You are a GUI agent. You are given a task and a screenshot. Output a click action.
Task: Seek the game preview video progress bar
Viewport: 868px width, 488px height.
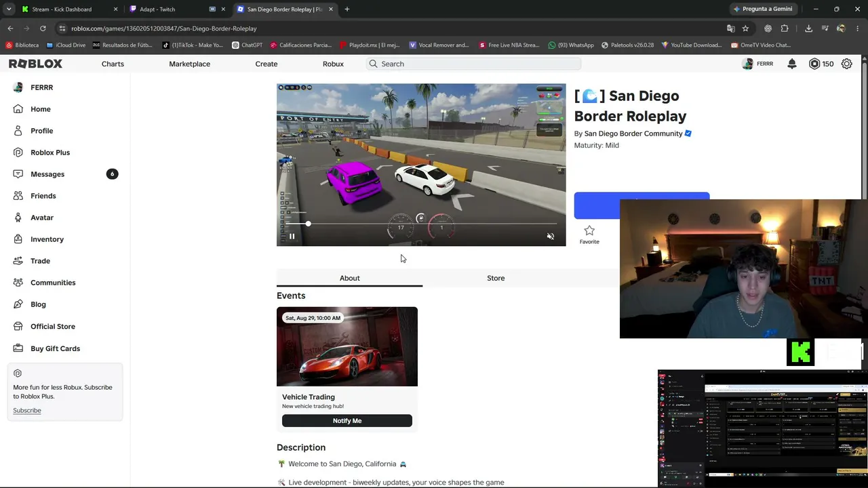point(421,224)
